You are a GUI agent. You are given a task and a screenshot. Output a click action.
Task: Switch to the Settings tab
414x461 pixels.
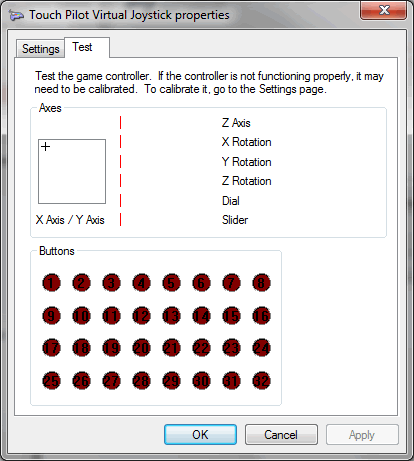pyautogui.click(x=40, y=49)
